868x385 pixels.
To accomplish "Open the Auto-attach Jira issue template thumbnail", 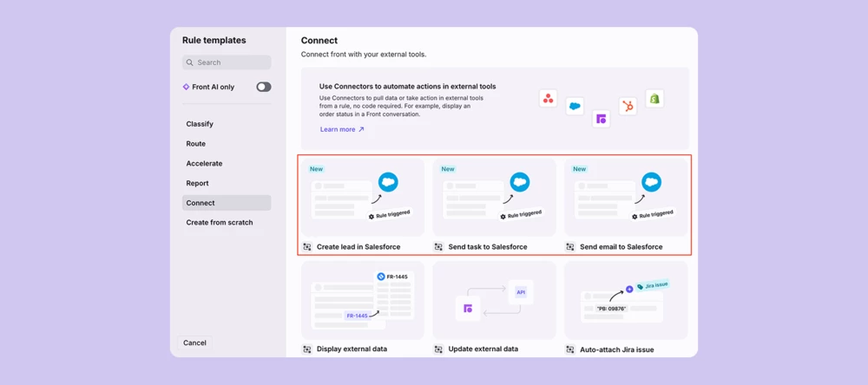I will click(x=626, y=300).
